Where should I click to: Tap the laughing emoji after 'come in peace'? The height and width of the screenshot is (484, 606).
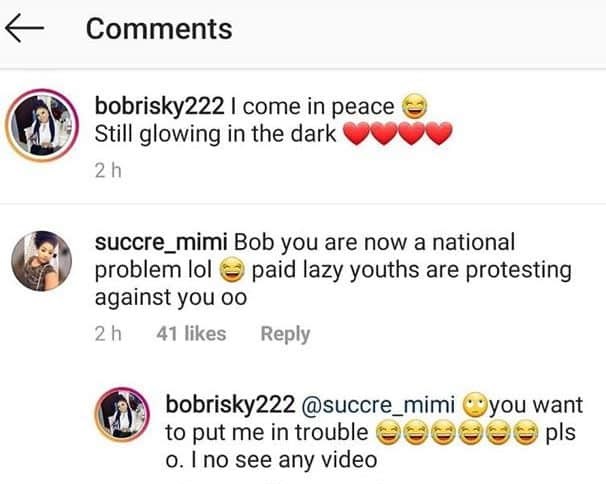(x=414, y=104)
